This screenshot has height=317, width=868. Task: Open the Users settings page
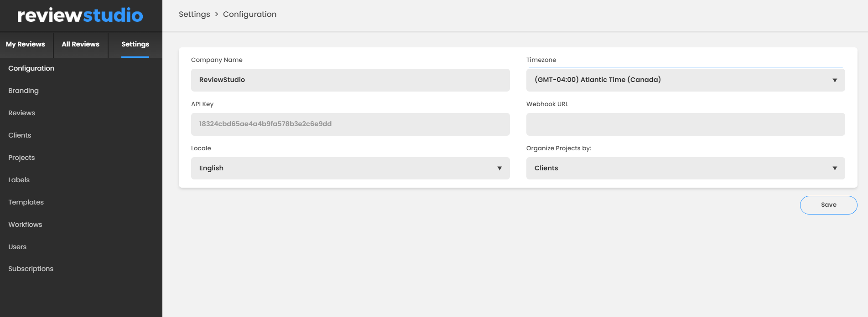tap(17, 247)
